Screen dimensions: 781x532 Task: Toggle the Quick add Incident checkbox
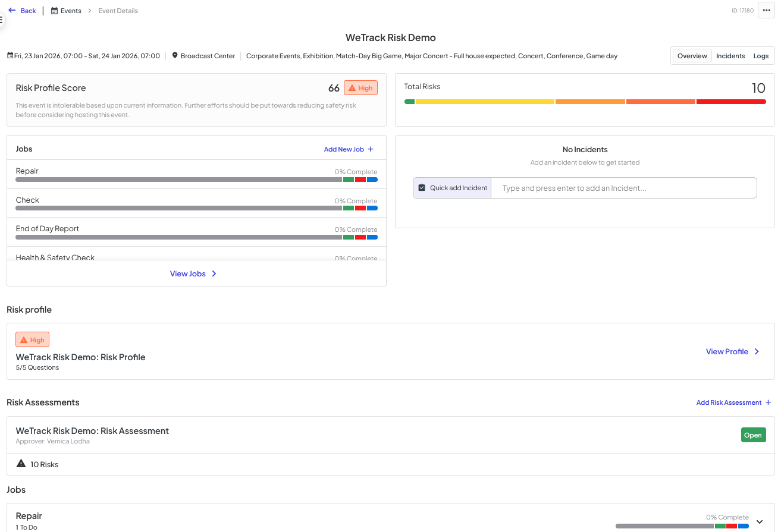[422, 188]
